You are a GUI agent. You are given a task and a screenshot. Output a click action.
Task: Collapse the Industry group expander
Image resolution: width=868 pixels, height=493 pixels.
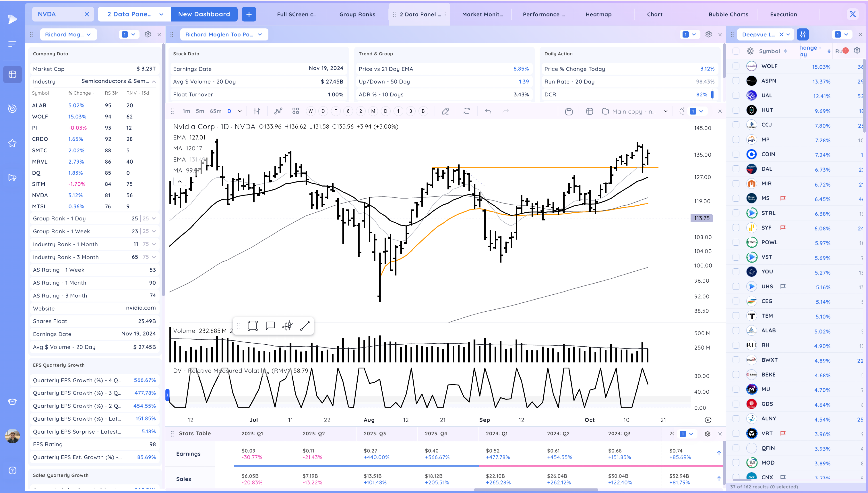154,81
